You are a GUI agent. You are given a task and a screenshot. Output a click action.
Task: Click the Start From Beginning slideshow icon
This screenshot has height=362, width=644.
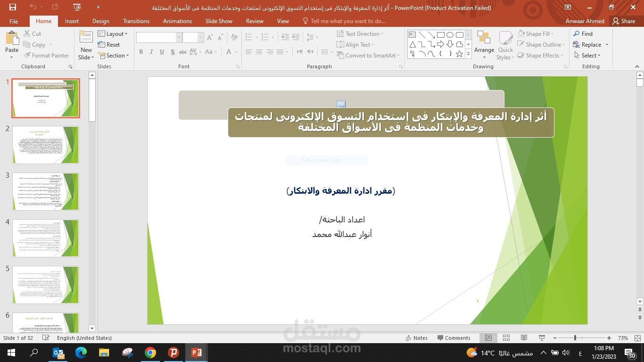click(x=77, y=7)
